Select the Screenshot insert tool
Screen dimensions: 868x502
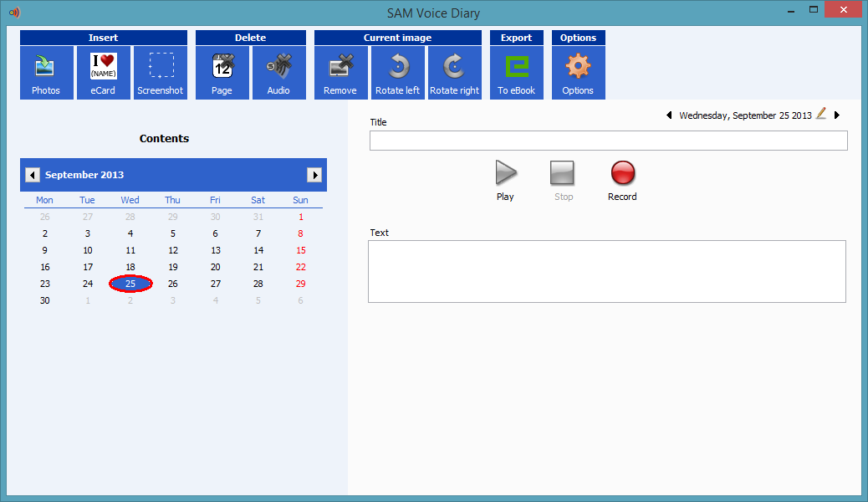(161, 73)
